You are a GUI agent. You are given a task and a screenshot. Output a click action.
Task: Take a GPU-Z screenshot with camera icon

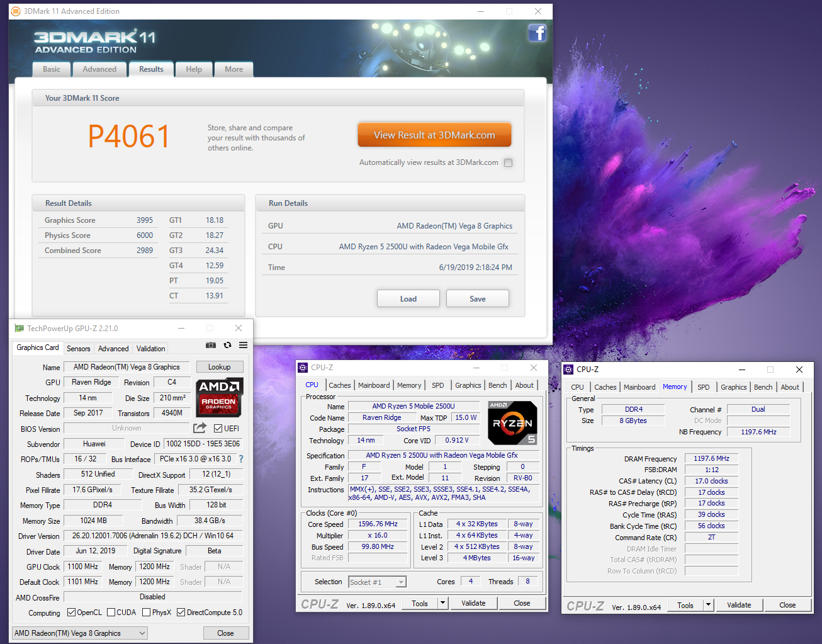[x=211, y=345]
